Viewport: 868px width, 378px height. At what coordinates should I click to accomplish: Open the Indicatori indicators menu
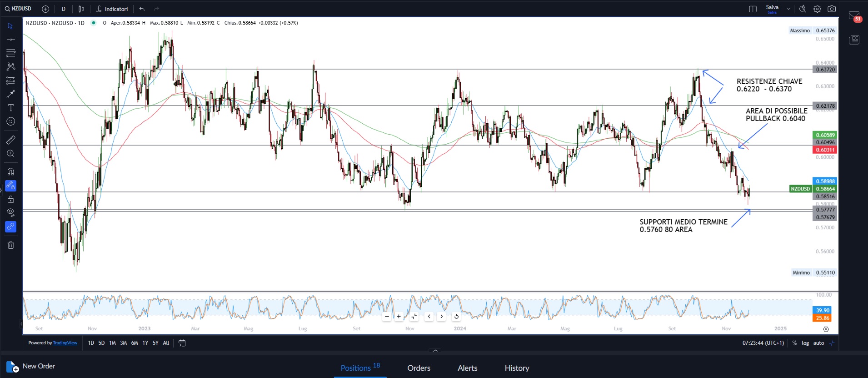[112, 9]
